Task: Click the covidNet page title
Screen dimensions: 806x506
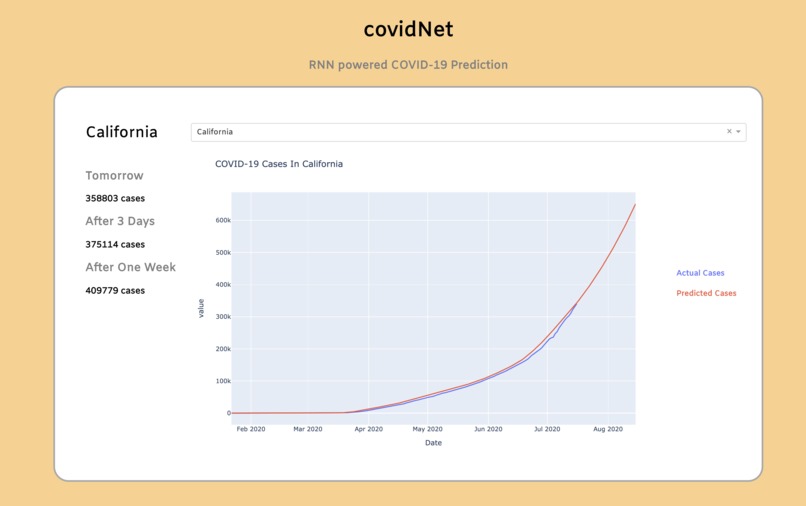Action: tap(408, 29)
